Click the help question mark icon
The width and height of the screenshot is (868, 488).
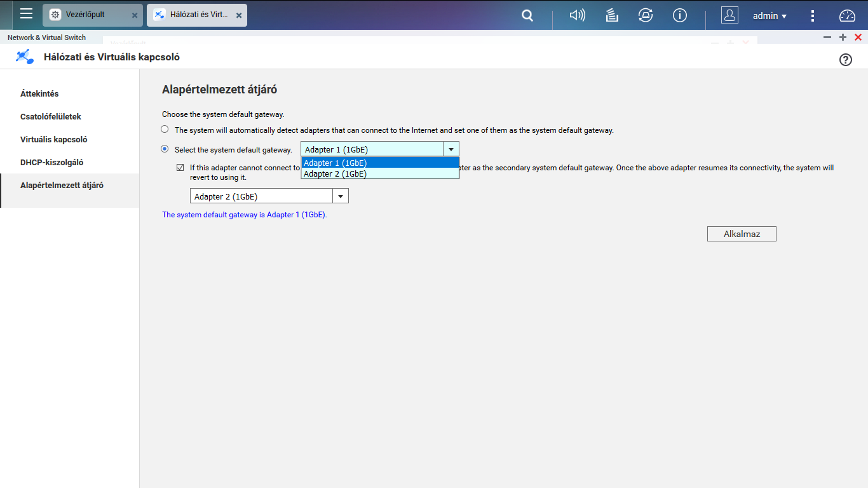click(846, 60)
